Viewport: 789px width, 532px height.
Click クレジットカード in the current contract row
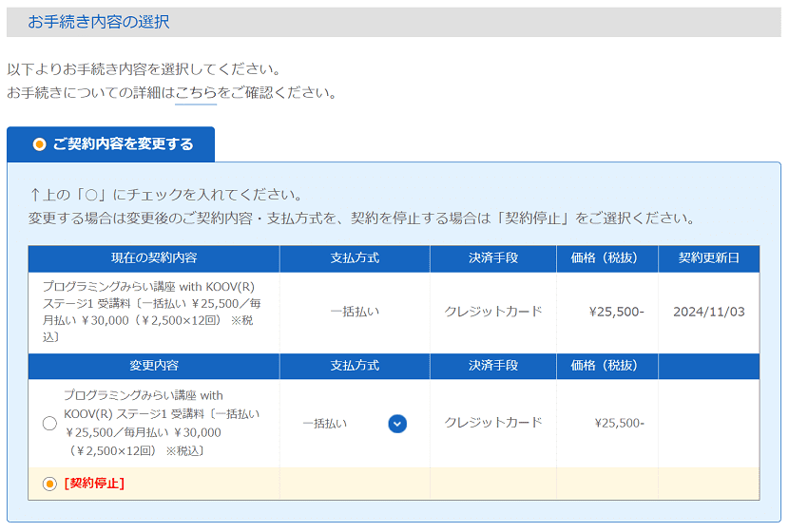[x=492, y=312]
